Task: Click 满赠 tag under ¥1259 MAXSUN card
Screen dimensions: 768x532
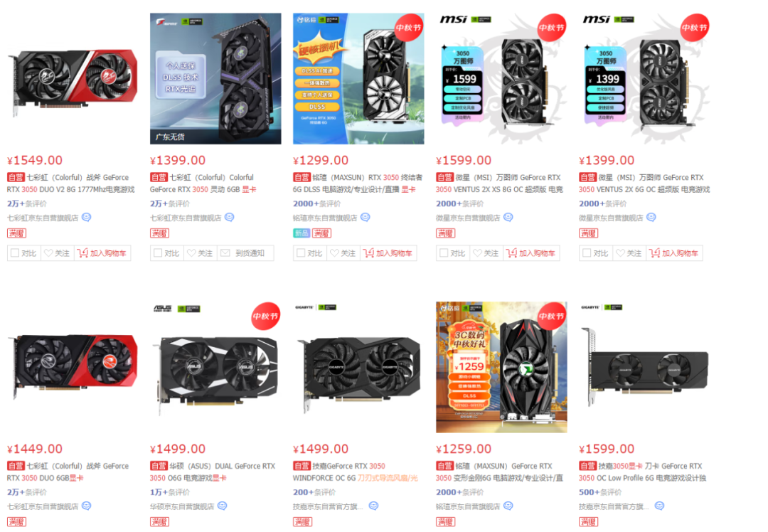Action: (x=445, y=522)
